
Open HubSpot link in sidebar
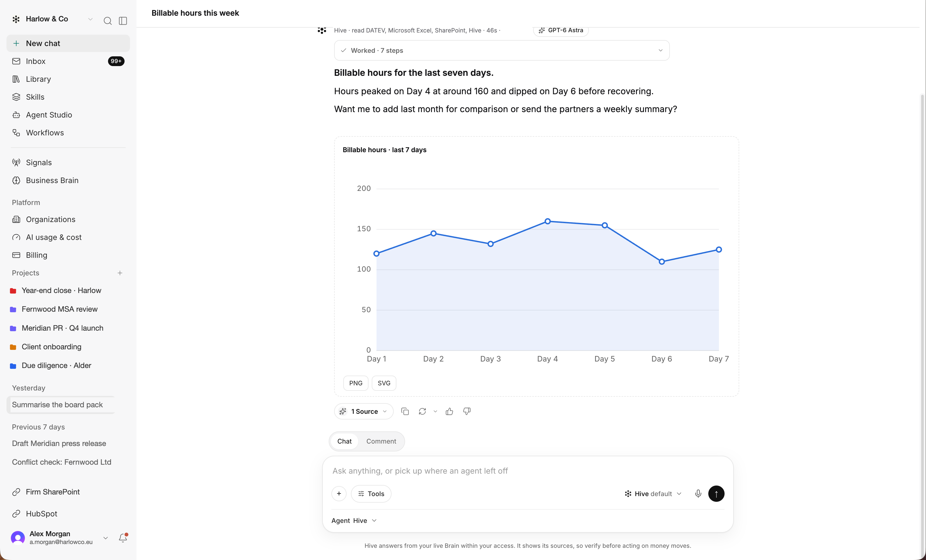click(68, 514)
